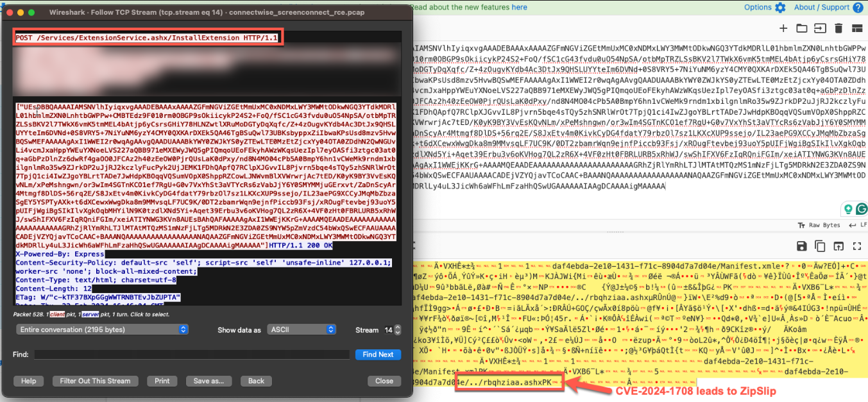The height and width of the screenshot is (402, 868).
Task: Click the HTTP/1.1 200 OK response line
Action: pos(301,246)
